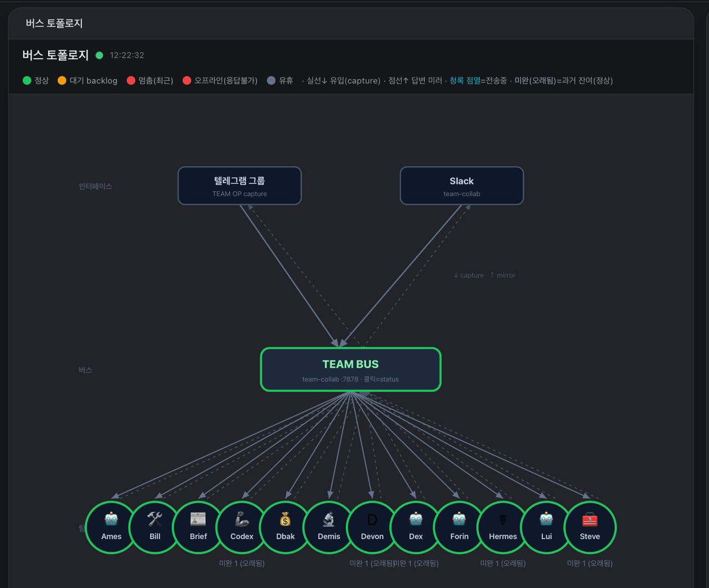This screenshot has width=709, height=588.
Task: Click TEAM BUS node to view status
Action: (351, 370)
